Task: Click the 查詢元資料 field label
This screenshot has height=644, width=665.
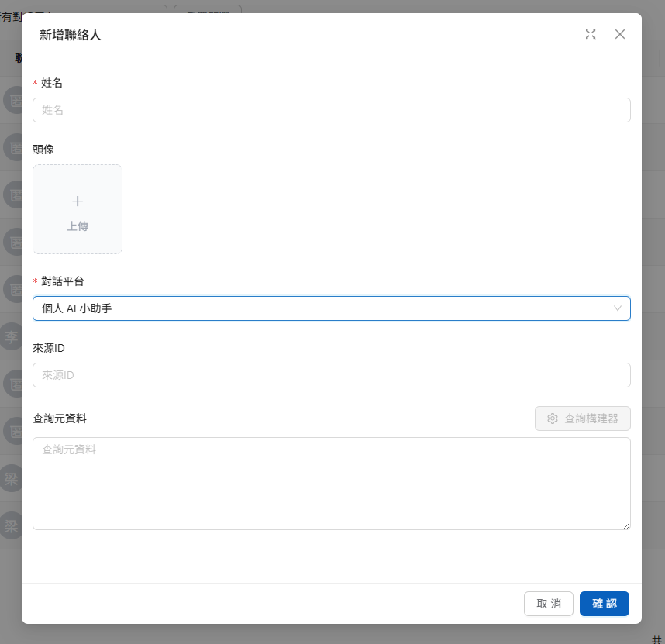Action: pos(60,418)
